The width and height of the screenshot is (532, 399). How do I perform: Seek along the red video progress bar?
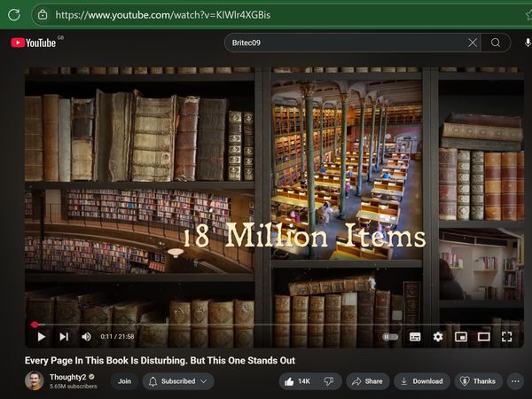click(274, 325)
